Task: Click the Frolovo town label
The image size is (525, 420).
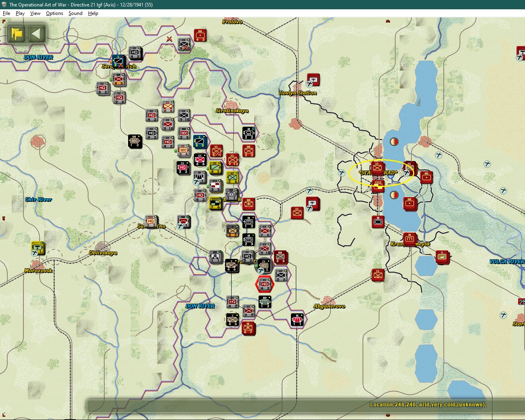Action: click(x=232, y=22)
